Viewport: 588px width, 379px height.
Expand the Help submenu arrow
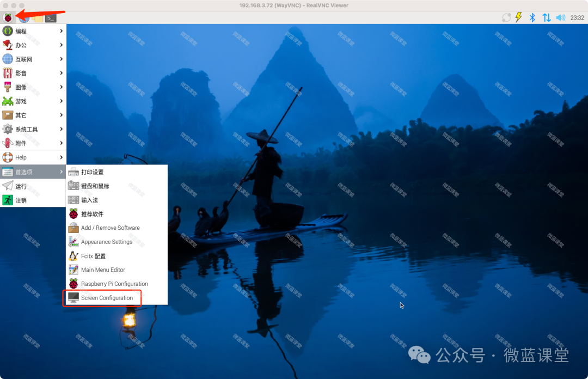point(61,157)
